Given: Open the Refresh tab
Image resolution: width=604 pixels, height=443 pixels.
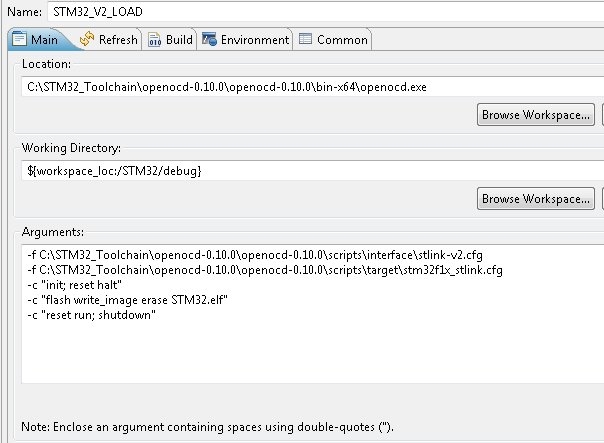Looking at the screenshot, I should pyautogui.click(x=109, y=40).
